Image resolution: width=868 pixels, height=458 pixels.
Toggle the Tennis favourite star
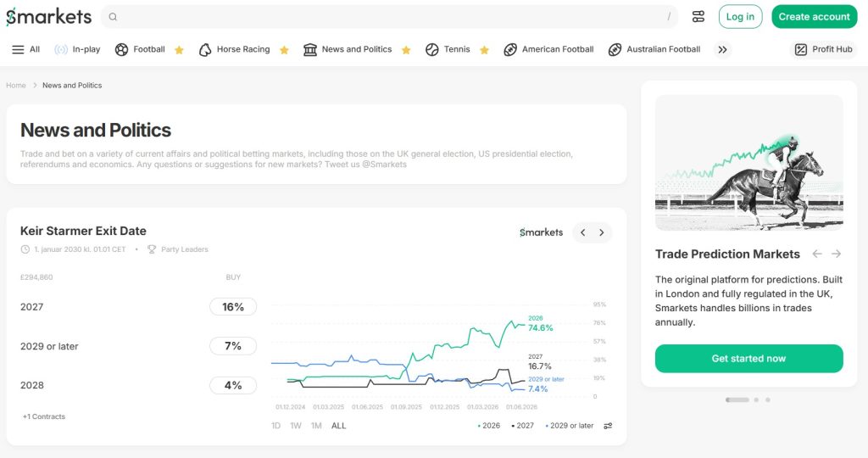(484, 50)
